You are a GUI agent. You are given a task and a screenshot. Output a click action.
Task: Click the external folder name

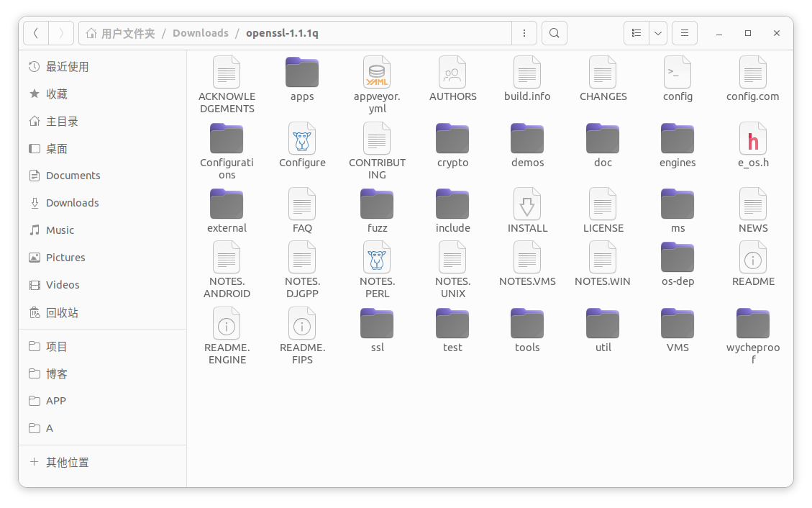(227, 228)
